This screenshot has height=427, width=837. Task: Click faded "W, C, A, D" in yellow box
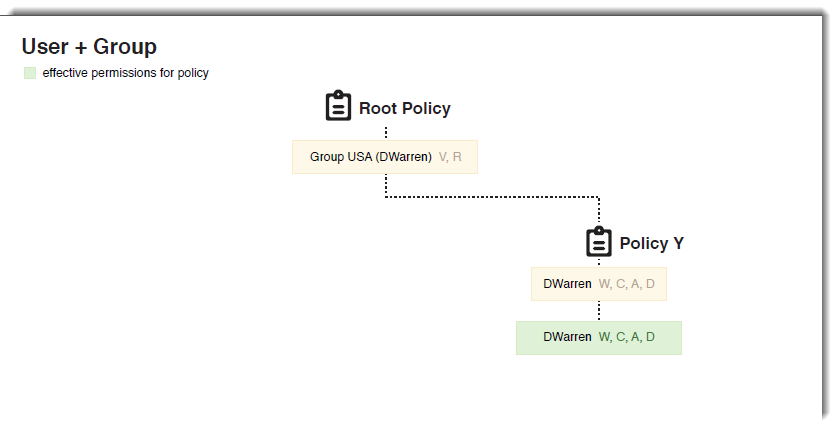click(627, 284)
